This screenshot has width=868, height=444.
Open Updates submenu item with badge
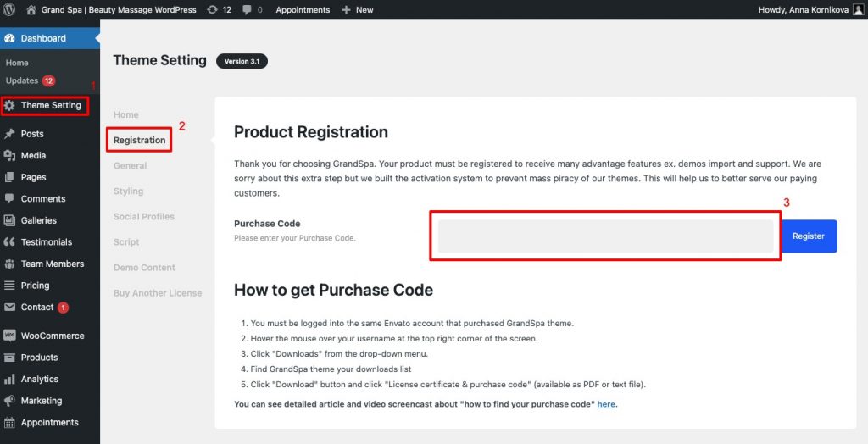pos(31,80)
